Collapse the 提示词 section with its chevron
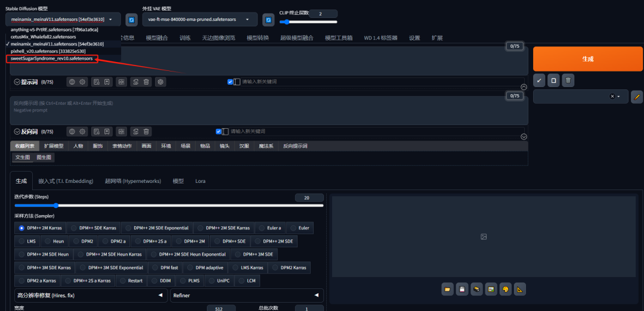This screenshot has height=311, width=644. point(17,82)
